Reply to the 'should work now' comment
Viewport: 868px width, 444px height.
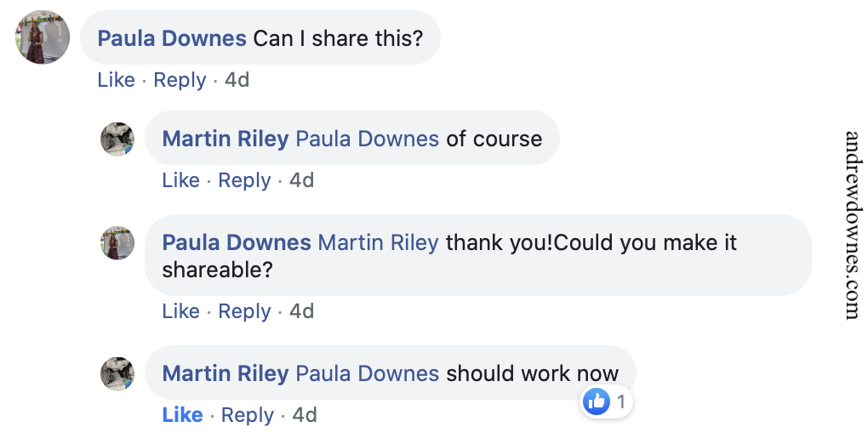[x=247, y=415]
